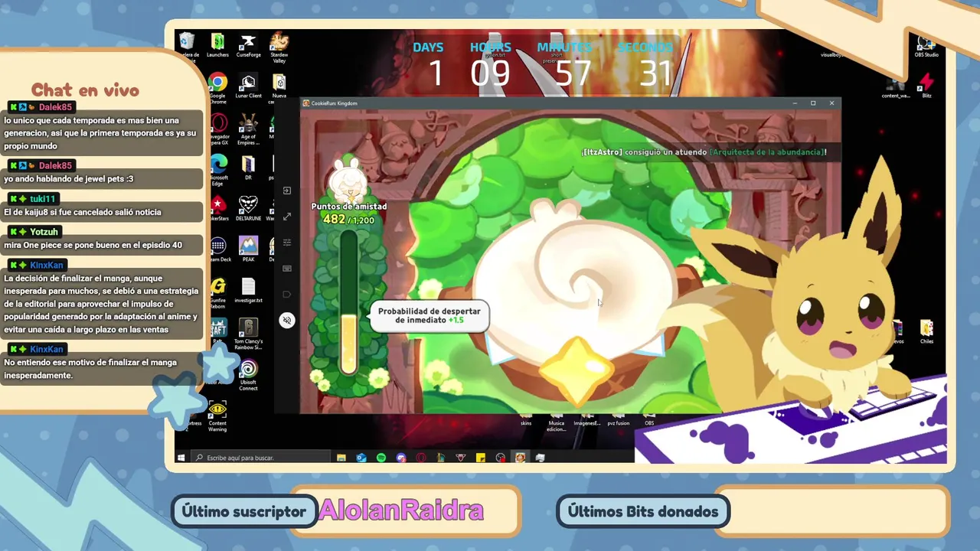Open the Lunar Client desktop shortcut
Viewport: 980px width, 551px height.
click(248, 86)
